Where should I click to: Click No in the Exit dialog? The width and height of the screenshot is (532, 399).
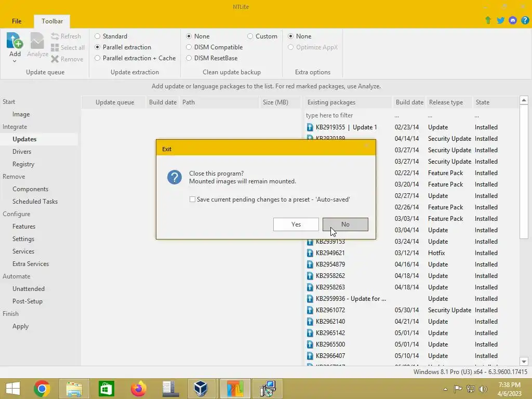[345, 224]
